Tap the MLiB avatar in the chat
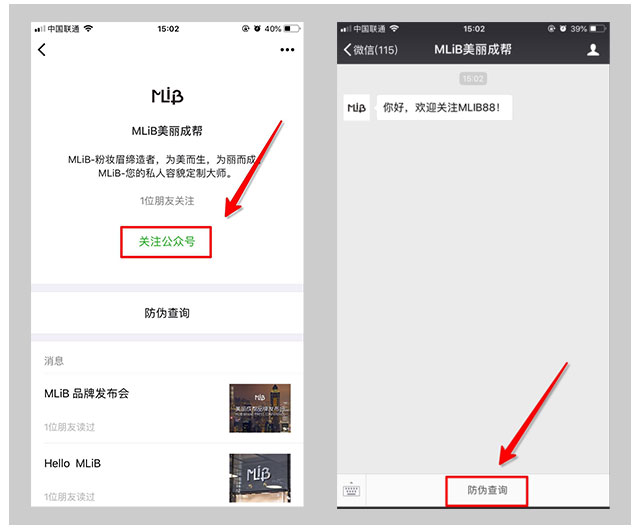 point(356,107)
